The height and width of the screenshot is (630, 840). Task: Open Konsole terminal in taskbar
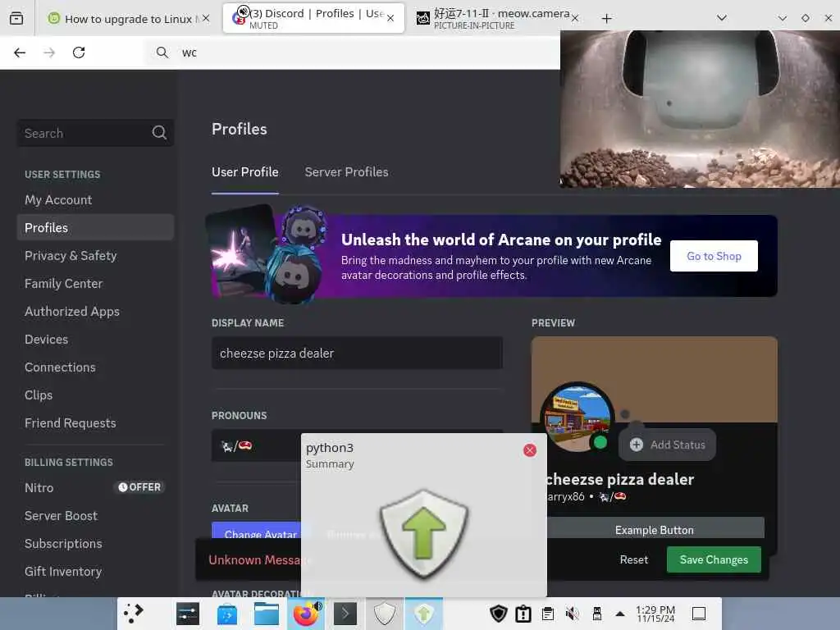(x=345, y=614)
